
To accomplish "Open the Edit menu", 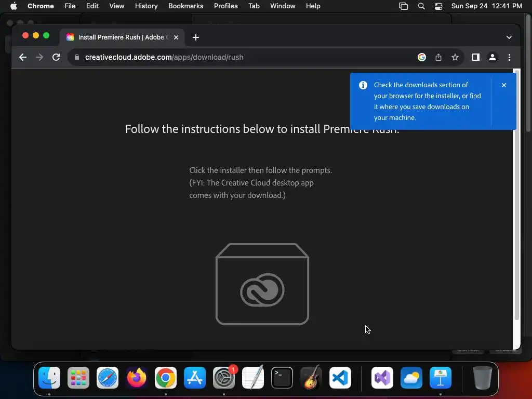I will 92,6.
